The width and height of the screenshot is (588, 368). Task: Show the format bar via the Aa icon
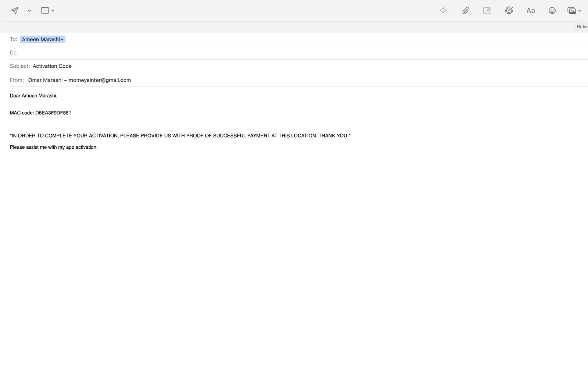click(x=531, y=10)
